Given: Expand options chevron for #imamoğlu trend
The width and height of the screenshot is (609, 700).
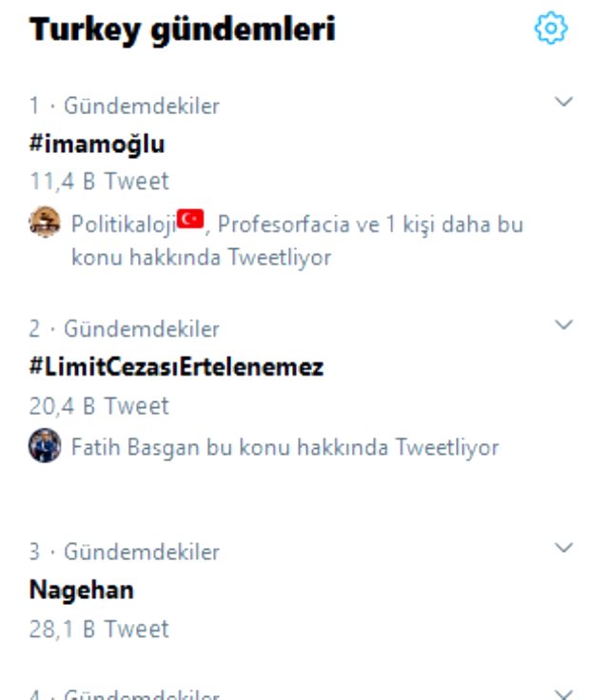Looking at the screenshot, I should point(563,101).
